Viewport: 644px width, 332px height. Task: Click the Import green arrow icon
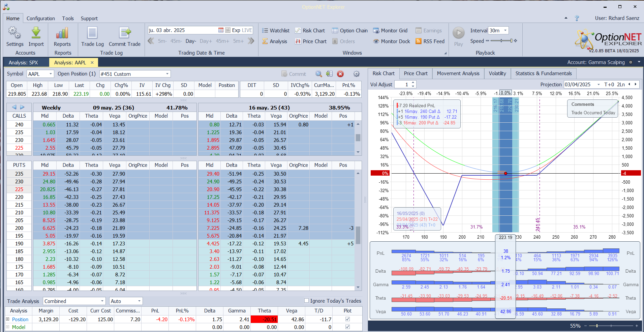click(x=36, y=33)
